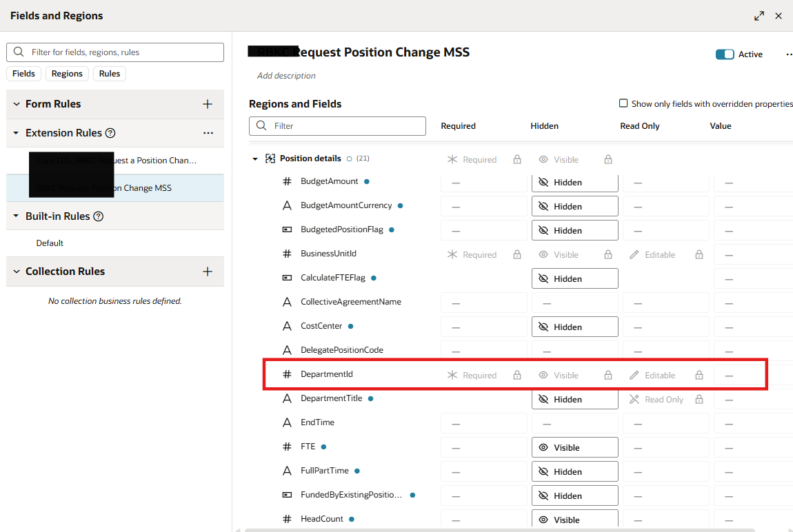Click the lock next to DepartmentId Required
793x532 pixels.
tap(517, 376)
